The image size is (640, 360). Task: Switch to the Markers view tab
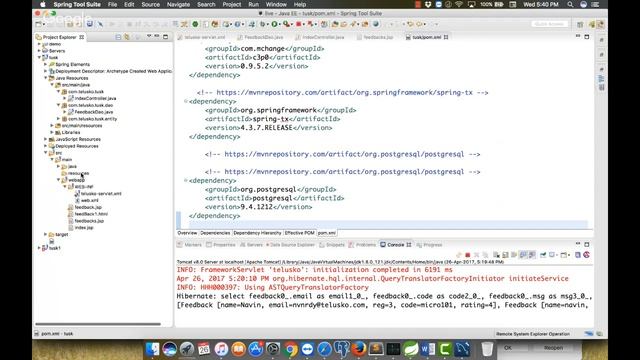click(189, 245)
